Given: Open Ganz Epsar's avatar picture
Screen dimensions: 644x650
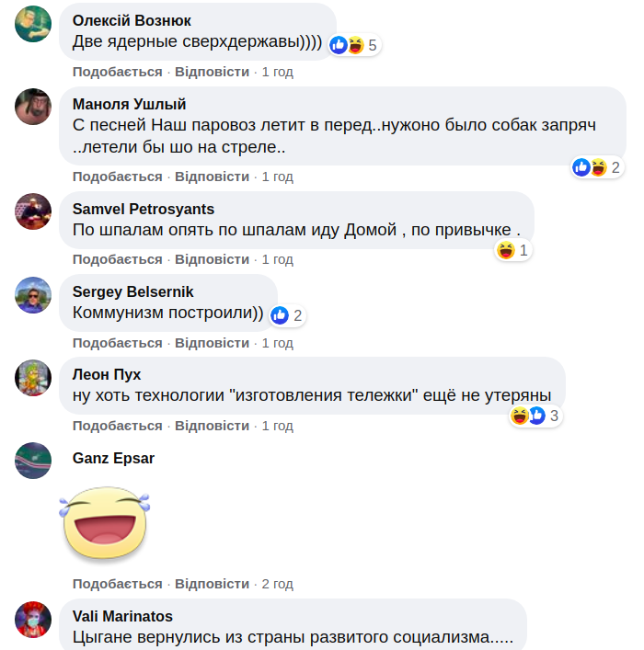Looking at the screenshot, I should [x=33, y=460].
